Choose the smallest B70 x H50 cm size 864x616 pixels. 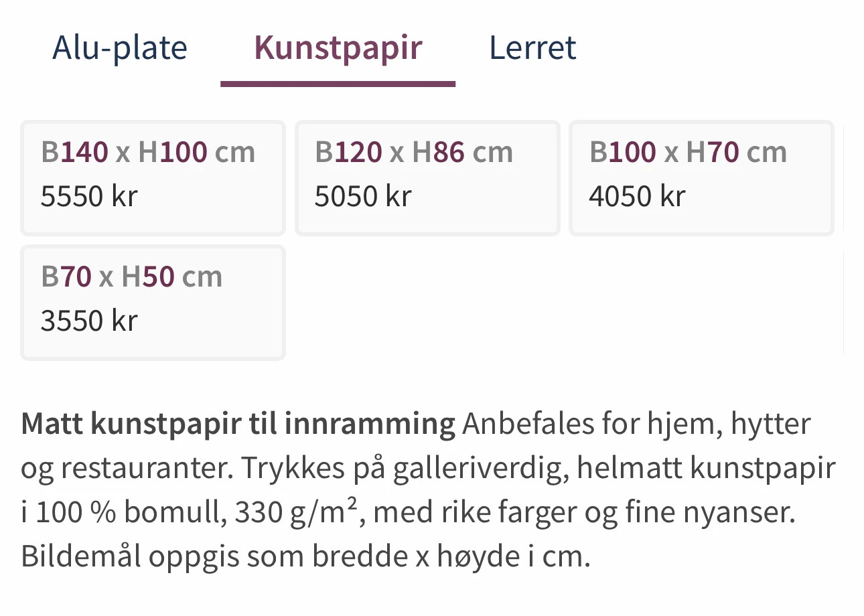[x=153, y=302]
